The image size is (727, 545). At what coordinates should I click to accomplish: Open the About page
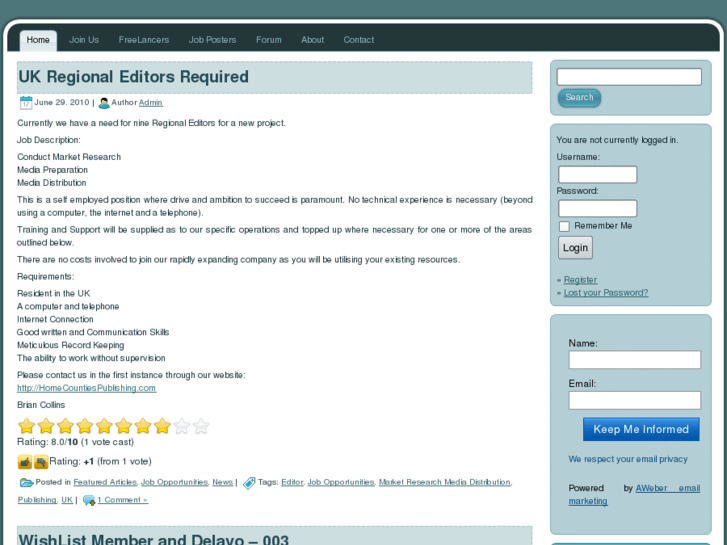click(x=312, y=40)
